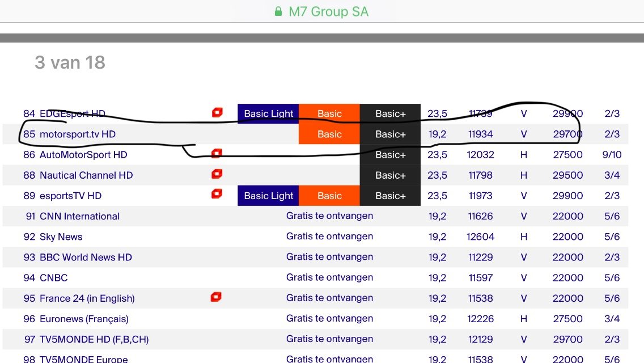The width and height of the screenshot is (644, 363).
Task: Click 'Gratis te ontvangen' for France 24
Action: tap(329, 298)
